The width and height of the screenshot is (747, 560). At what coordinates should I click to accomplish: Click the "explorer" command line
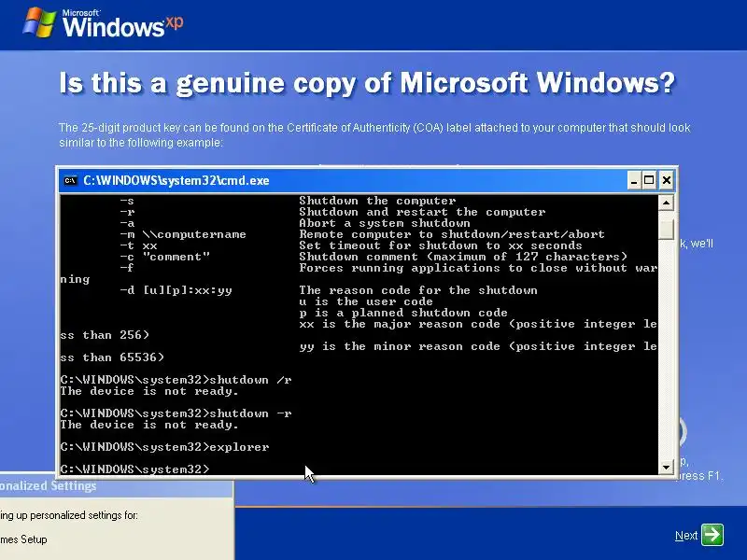tap(165, 447)
